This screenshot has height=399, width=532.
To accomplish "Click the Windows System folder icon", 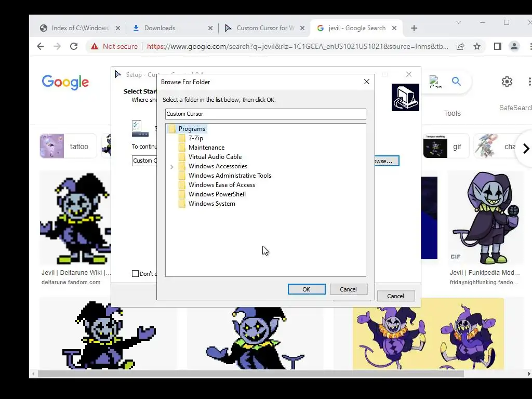I will point(182,204).
